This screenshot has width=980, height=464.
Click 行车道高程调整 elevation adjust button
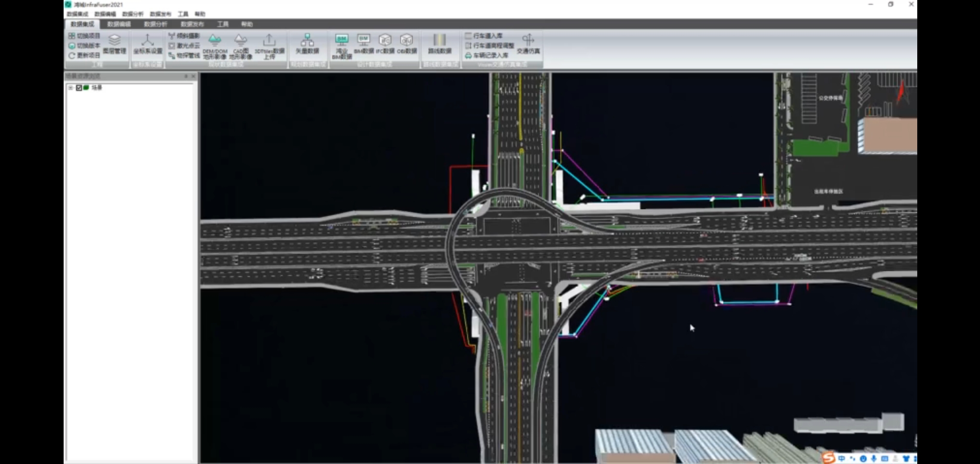tap(489, 46)
